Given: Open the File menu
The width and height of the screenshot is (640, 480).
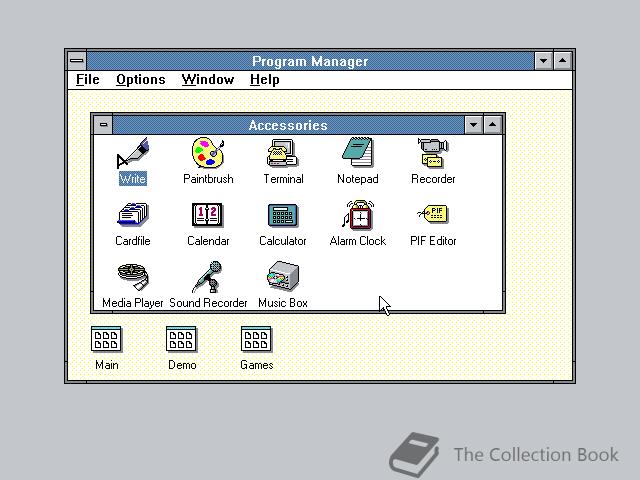Looking at the screenshot, I should 88,80.
